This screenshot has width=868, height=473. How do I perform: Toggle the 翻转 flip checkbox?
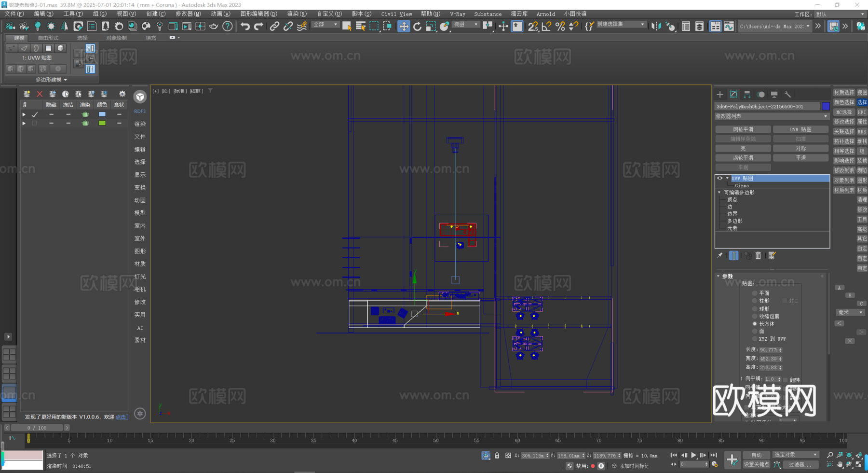(x=786, y=379)
